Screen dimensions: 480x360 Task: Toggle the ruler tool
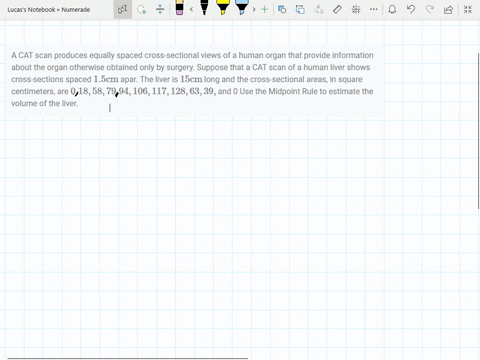(x=337, y=9)
